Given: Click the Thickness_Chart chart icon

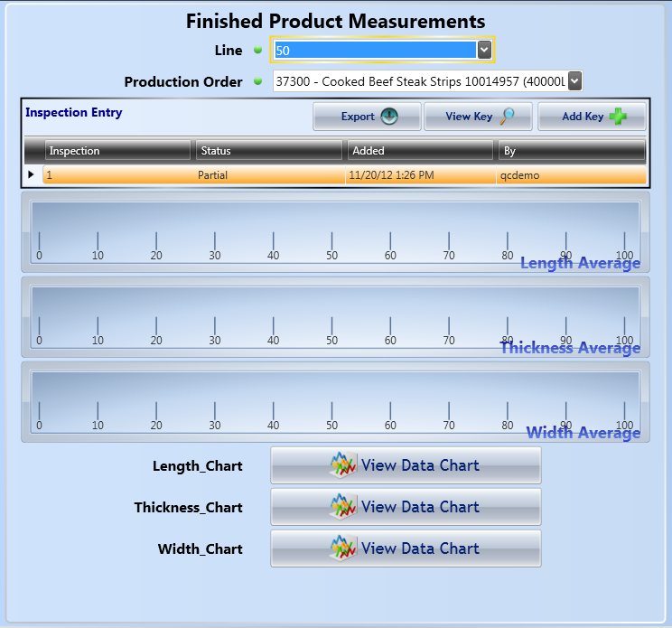Looking at the screenshot, I should click(x=344, y=507).
